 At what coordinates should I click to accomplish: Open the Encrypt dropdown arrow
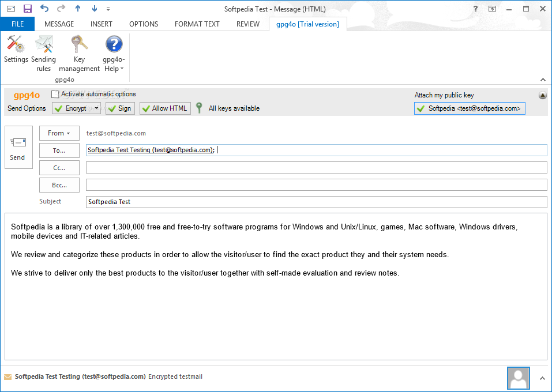point(97,108)
